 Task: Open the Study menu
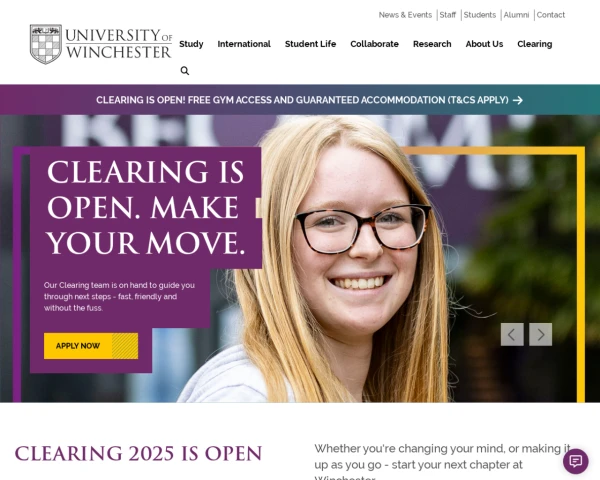(x=191, y=44)
